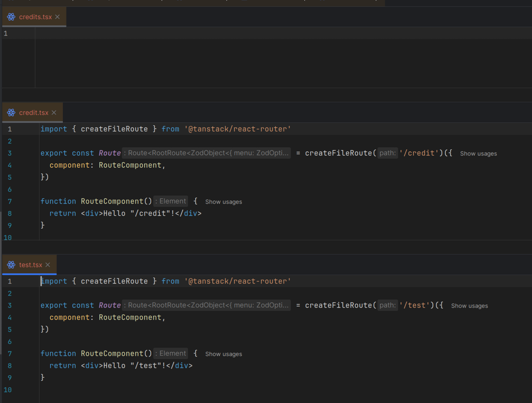
Task: Click the React icon on the credit.tsx tab
Action: click(x=11, y=113)
